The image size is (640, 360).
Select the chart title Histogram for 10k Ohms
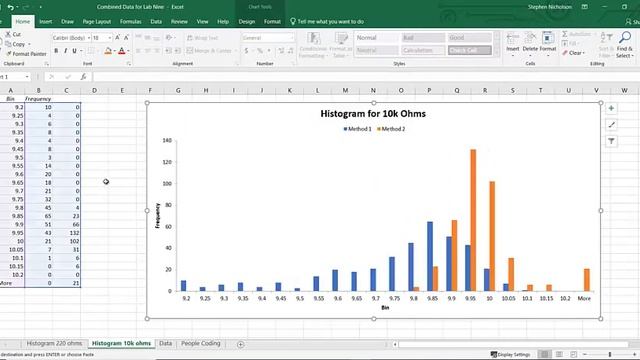click(x=373, y=114)
